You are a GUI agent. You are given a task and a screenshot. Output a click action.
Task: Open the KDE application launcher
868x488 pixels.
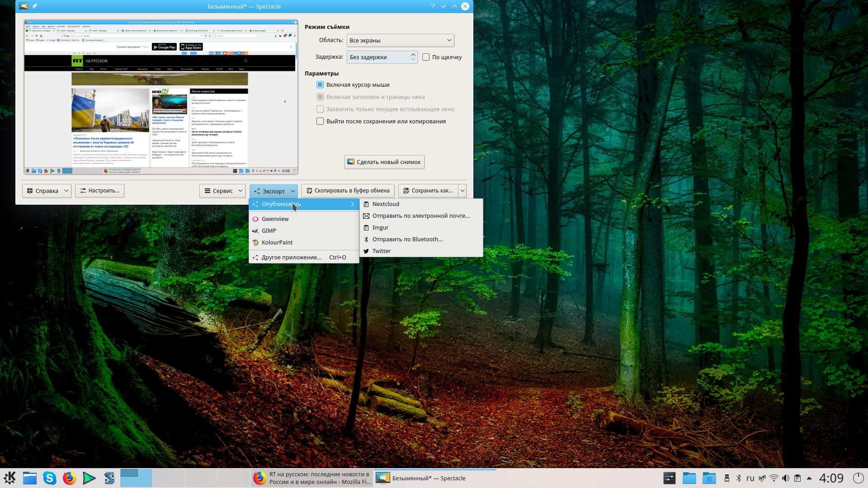pyautogui.click(x=9, y=478)
